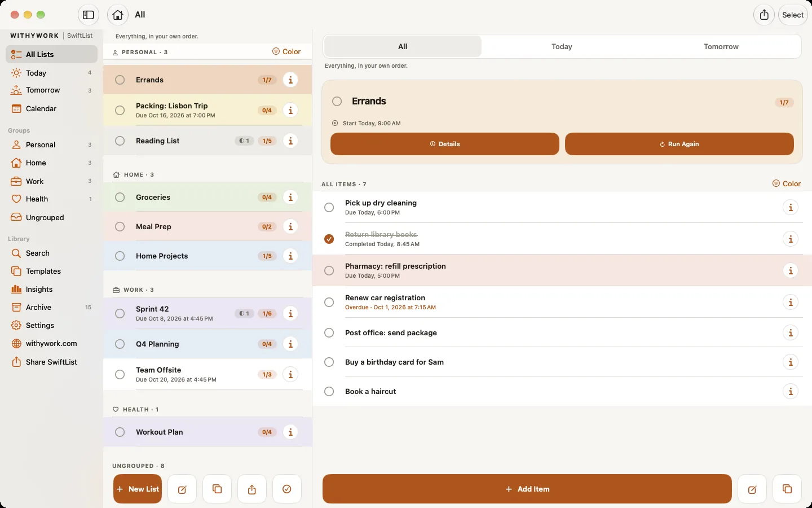Switch to the Today tab
This screenshot has height=508, width=812.
coord(562,46)
